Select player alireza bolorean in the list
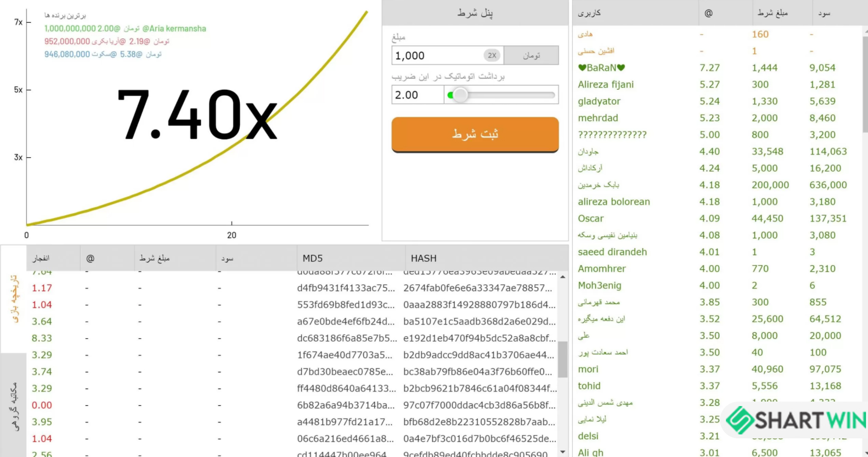The width and height of the screenshot is (868, 457). 614,202
